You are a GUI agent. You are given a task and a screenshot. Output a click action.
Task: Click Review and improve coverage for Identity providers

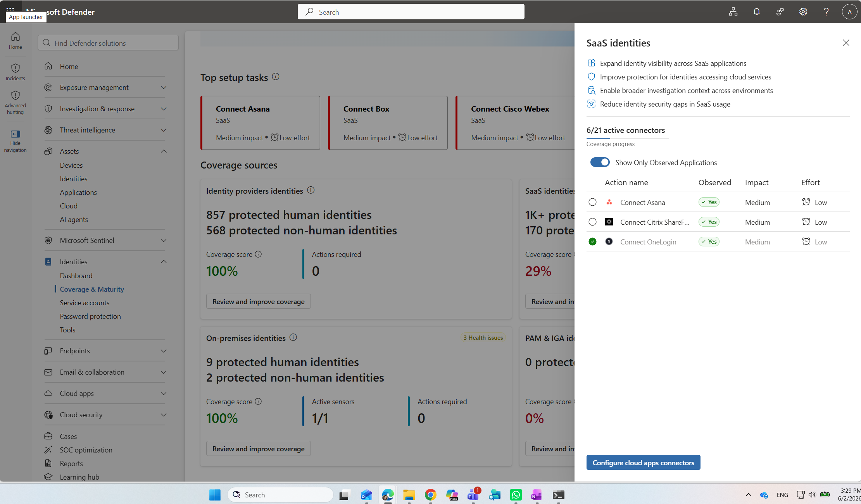tap(259, 301)
